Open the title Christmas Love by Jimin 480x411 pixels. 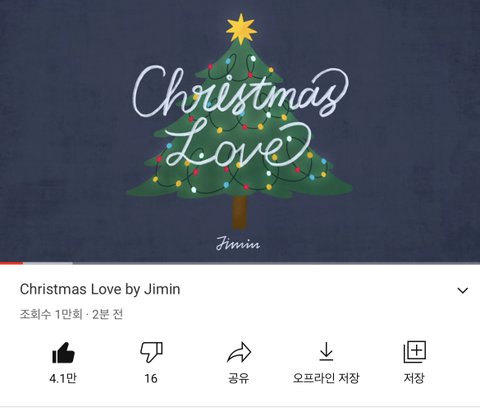[100, 289]
